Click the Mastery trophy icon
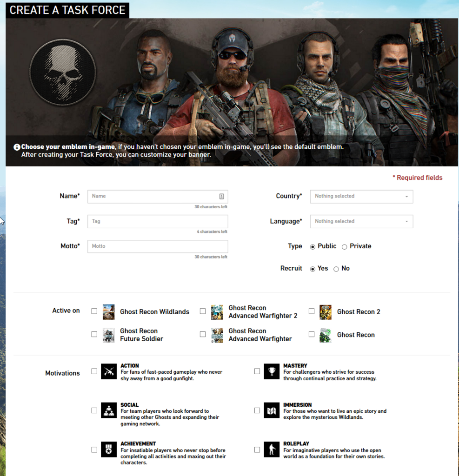Screen dimensions: 459x476 [x=272, y=371]
